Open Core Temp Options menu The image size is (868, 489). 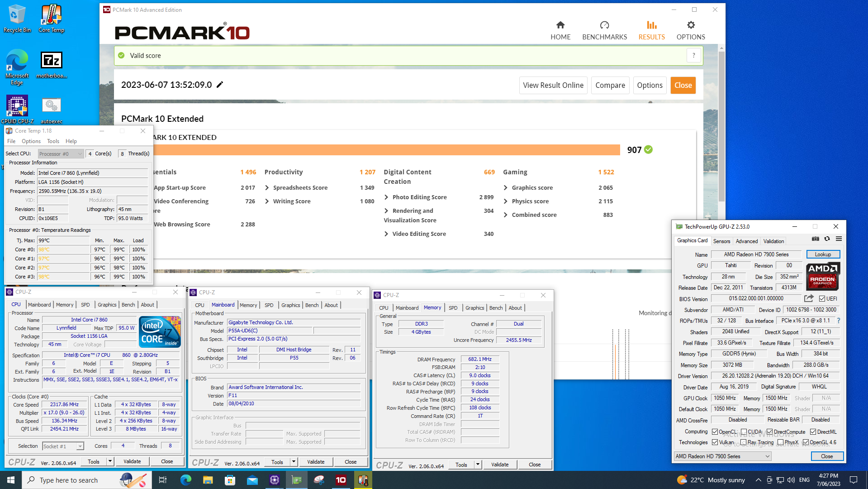31,141
